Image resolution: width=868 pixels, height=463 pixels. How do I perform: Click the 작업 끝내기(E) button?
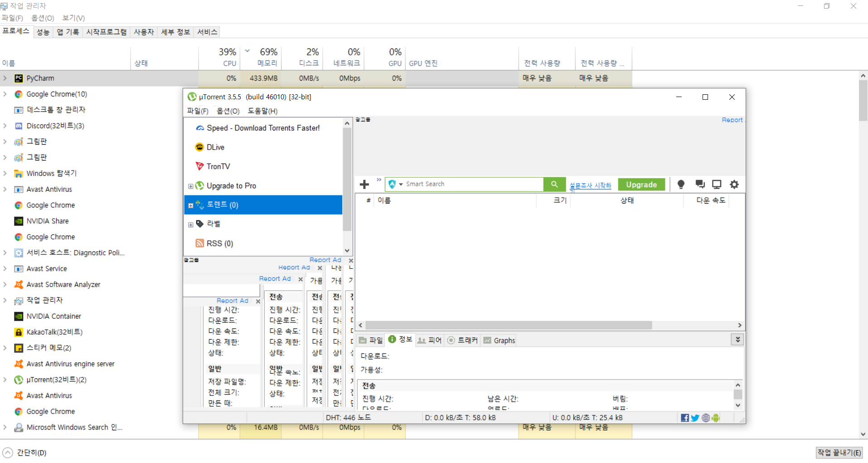click(839, 453)
